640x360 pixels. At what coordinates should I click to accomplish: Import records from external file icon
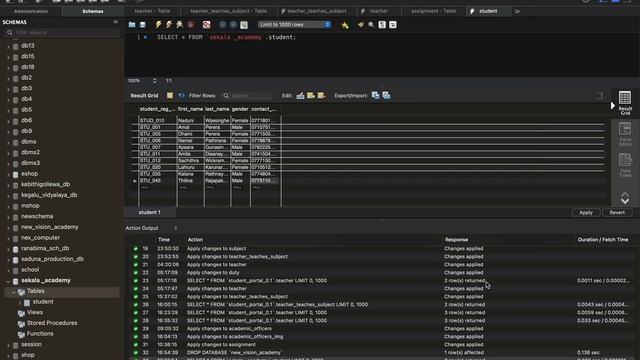click(x=386, y=96)
